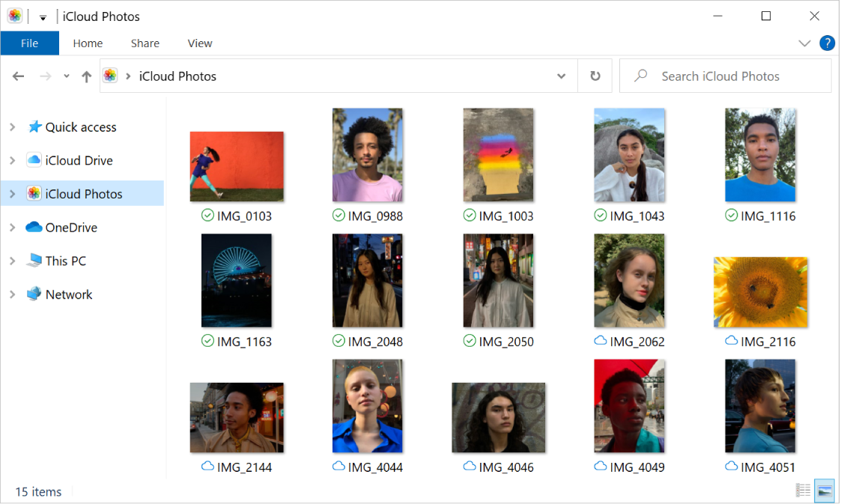Click the back navigation arrow

pos(18,76)
